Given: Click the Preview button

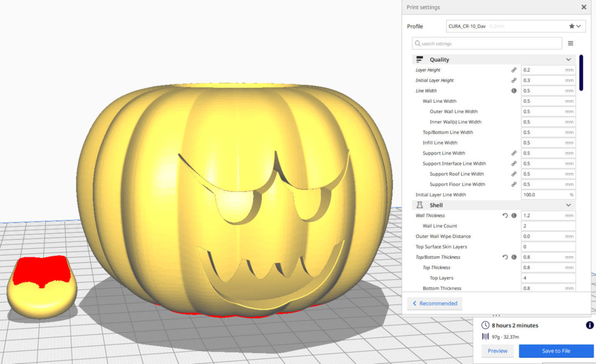Looking at the screenshot, I should point(497,351).
